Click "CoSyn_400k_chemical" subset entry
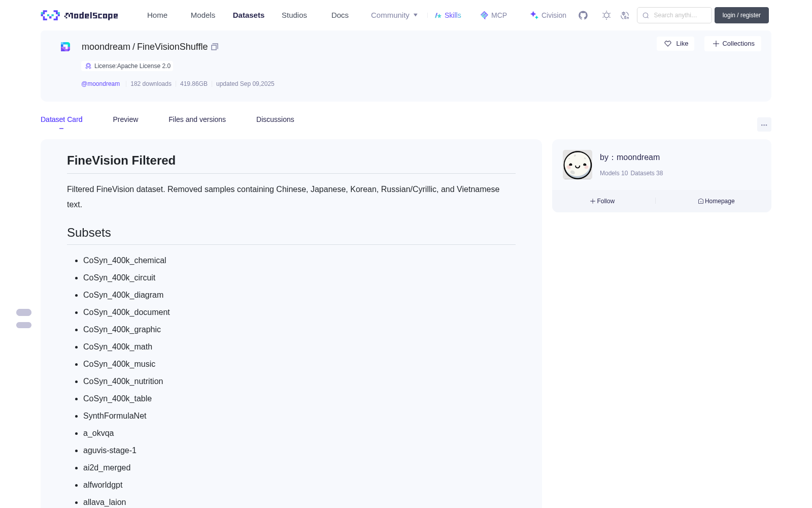 click(x=125, y=261)
